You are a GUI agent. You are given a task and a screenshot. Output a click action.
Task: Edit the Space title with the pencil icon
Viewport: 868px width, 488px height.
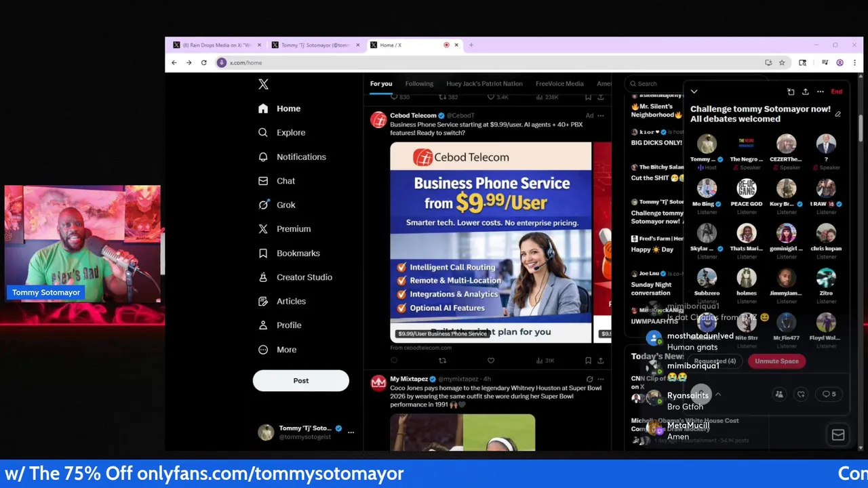point(838,114)
